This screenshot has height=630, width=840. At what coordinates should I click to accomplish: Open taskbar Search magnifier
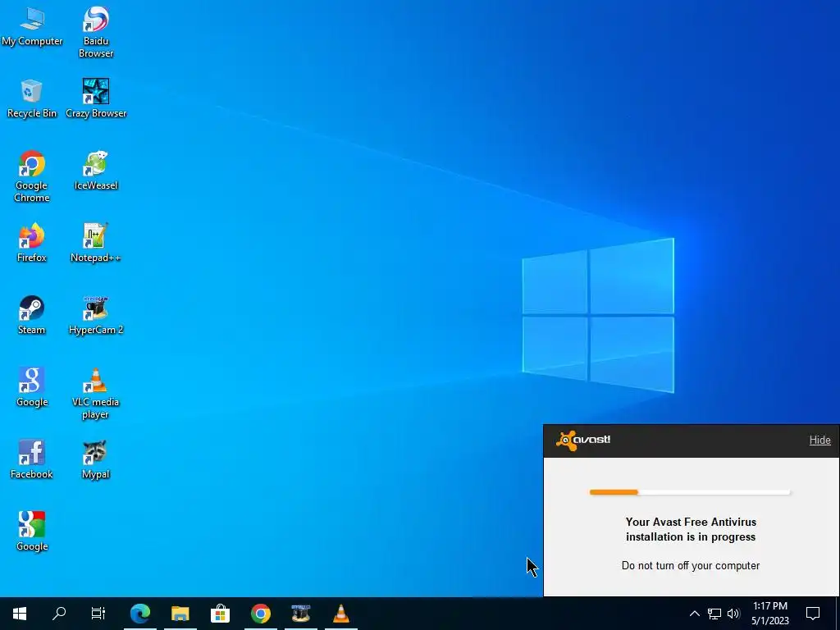[59, 614]
